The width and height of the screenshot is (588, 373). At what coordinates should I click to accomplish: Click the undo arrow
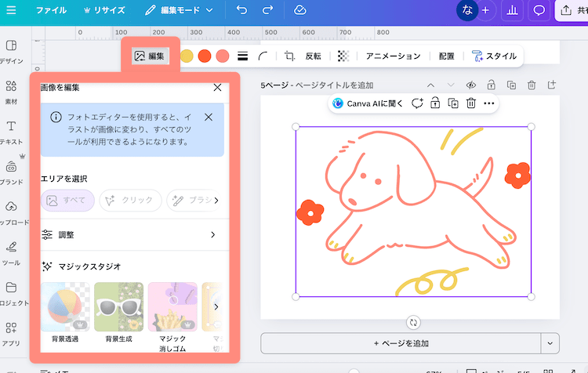242,9
